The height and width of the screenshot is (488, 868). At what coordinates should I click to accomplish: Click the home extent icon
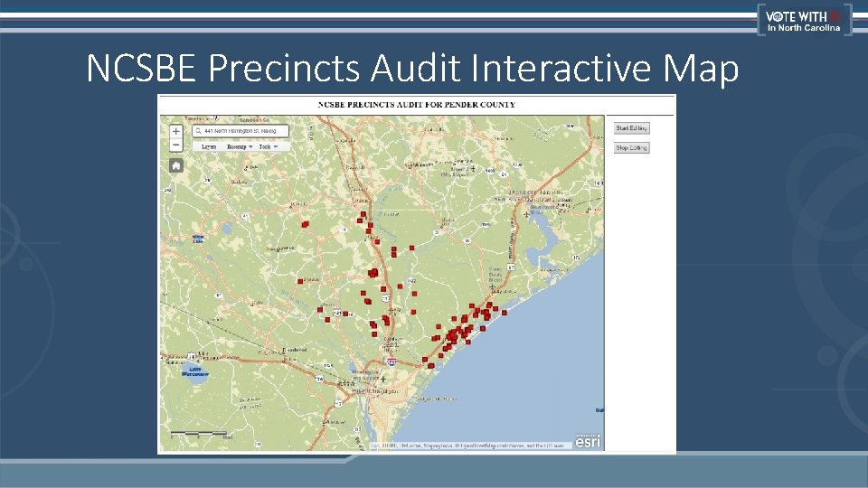(176, 165)
